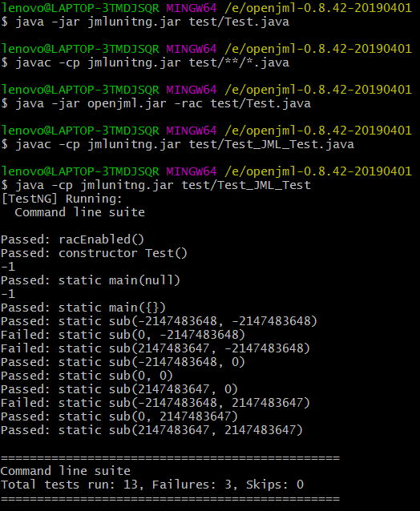Click the command 'javac -cp jmlunitng.jar test/Test_JML_Test.java'
Screen dimensions: 420x511
[x=185, y=144]
